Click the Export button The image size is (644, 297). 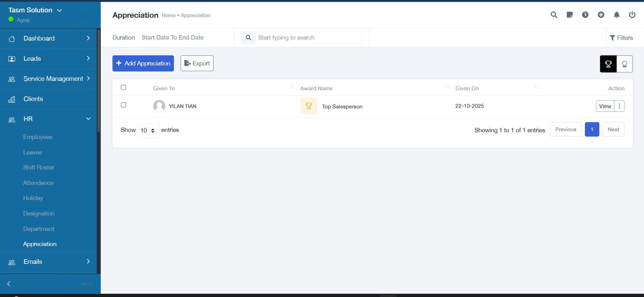197,64
